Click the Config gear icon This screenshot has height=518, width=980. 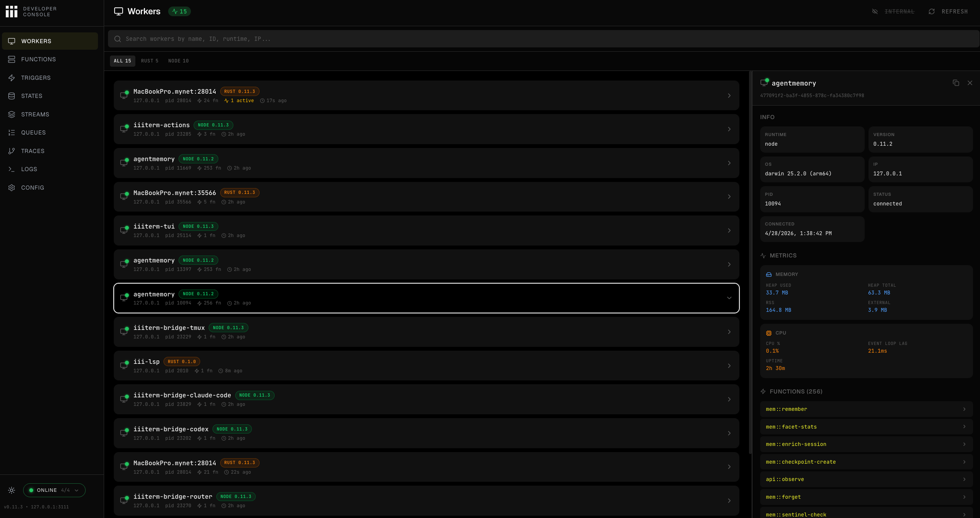coord(12,188)
